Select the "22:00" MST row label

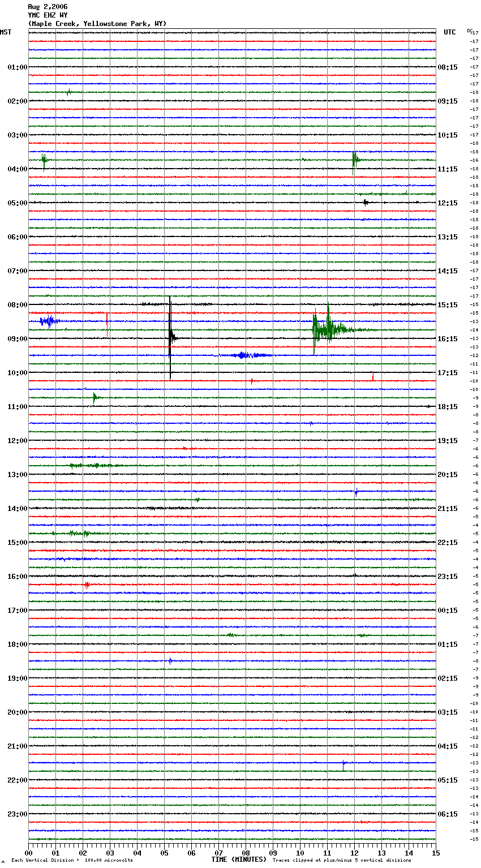18,780
